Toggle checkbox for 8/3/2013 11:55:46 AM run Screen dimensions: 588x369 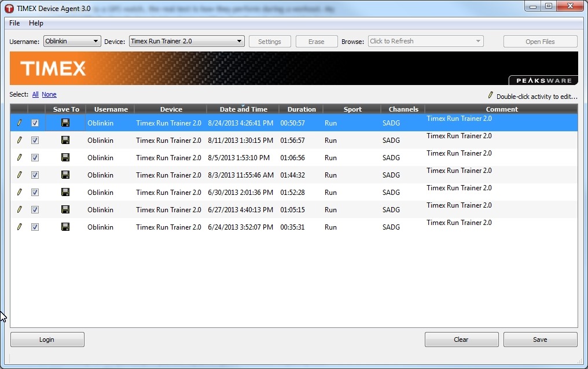(x=35, y=175)
